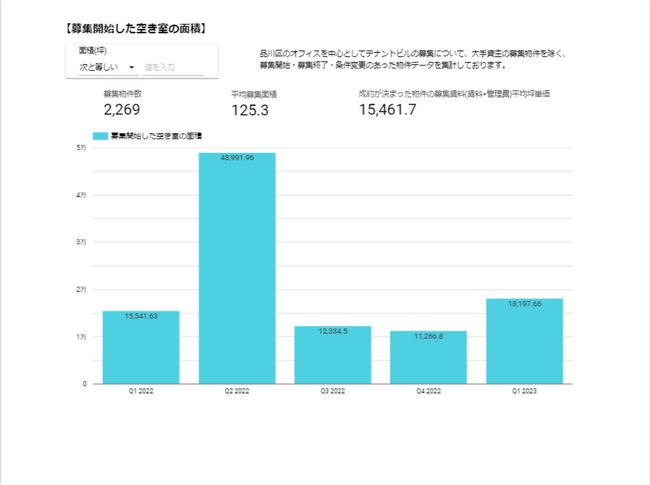This screenshot has height=485, width=650.
Task: Select the Q1 2023 bar
Action: pyautogui.click(x=524, y=341)
